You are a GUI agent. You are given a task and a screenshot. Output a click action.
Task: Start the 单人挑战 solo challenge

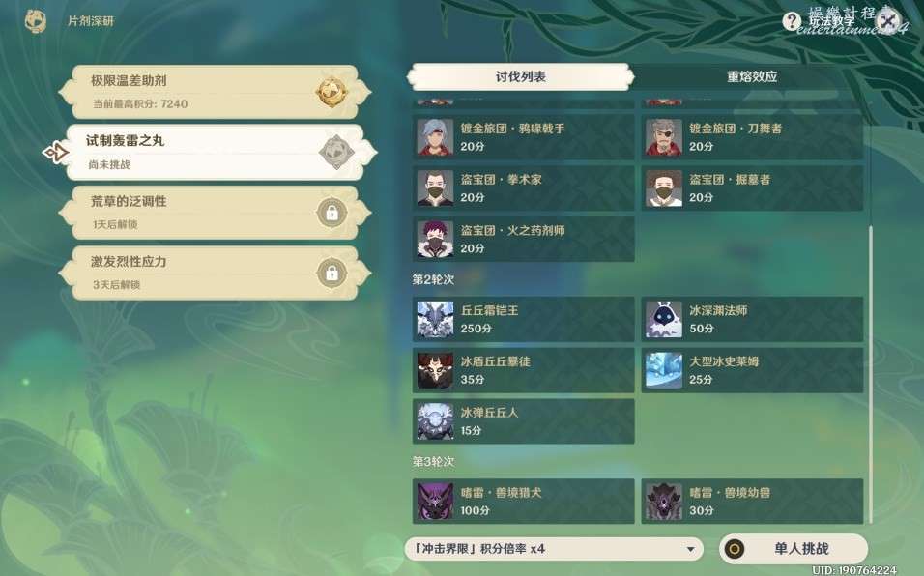tap(794, 549)
